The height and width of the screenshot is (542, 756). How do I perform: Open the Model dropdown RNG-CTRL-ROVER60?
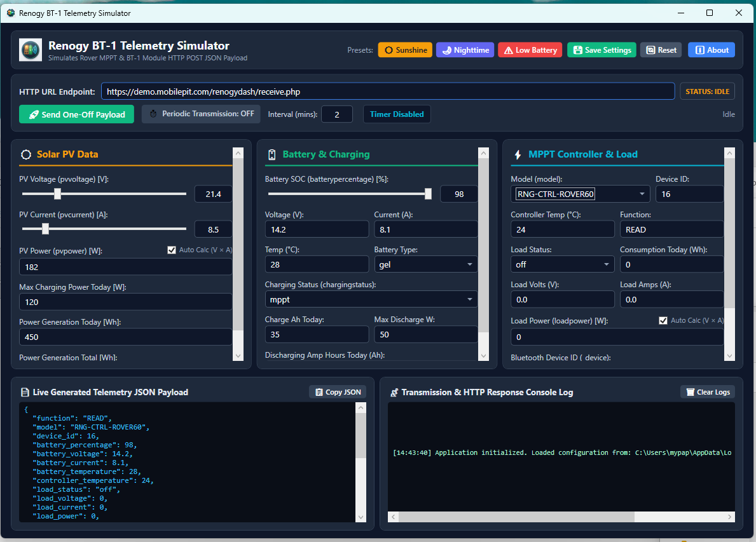580,194
